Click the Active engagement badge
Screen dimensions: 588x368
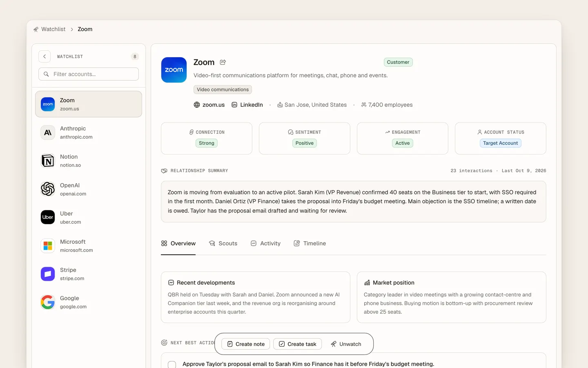click(403, 143)
